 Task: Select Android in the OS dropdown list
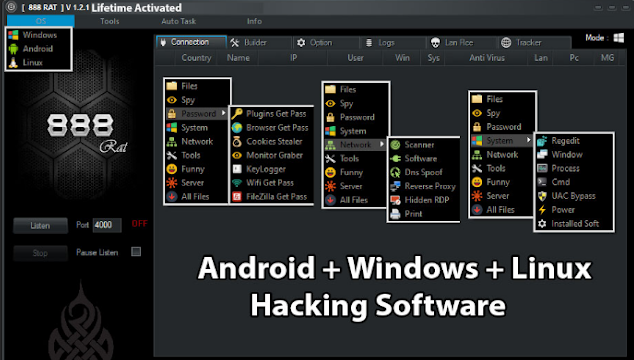[39, 49]
